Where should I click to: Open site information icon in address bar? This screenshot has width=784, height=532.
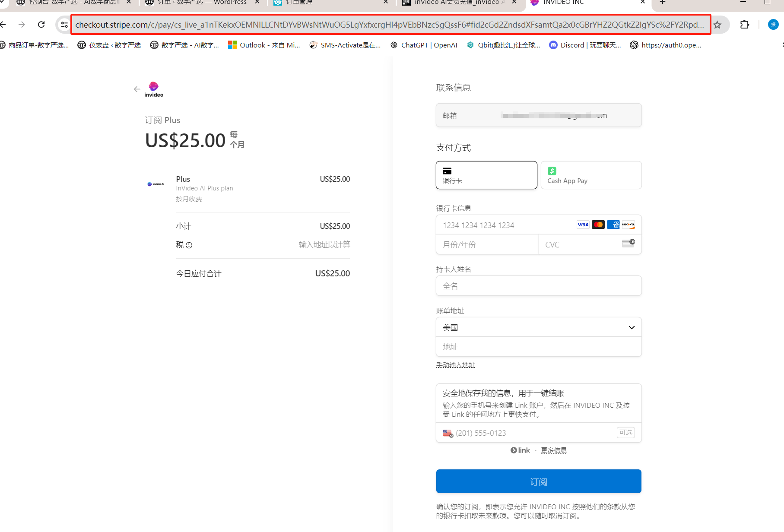coord(64,25)
